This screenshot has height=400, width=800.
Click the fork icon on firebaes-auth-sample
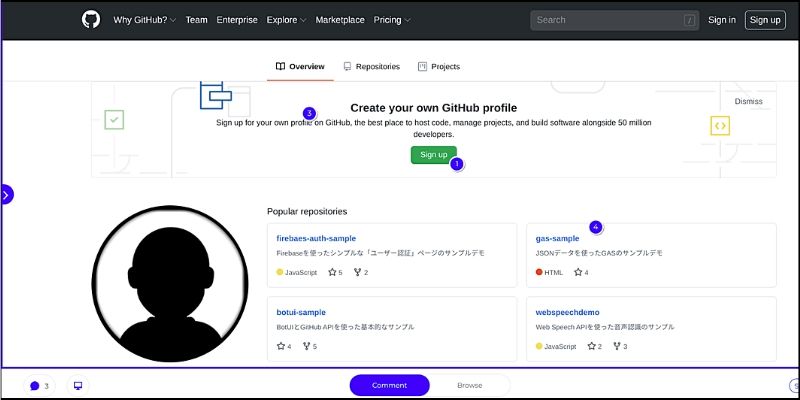coord(357,272)
